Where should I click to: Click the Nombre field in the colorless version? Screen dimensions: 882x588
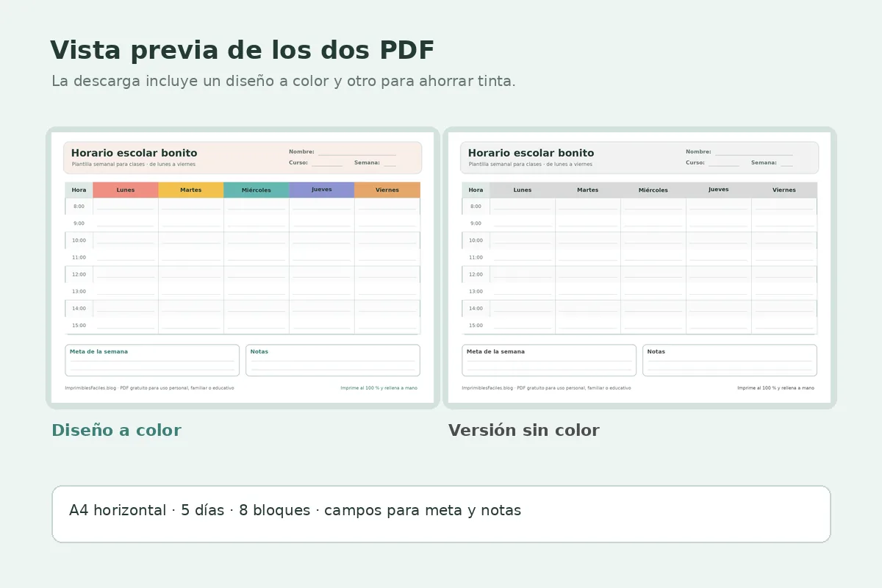(x=739, y=152)
